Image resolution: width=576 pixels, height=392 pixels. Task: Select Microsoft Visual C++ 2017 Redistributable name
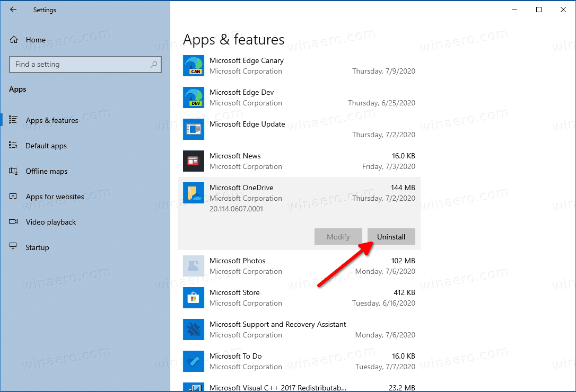[x=278, y=388]
